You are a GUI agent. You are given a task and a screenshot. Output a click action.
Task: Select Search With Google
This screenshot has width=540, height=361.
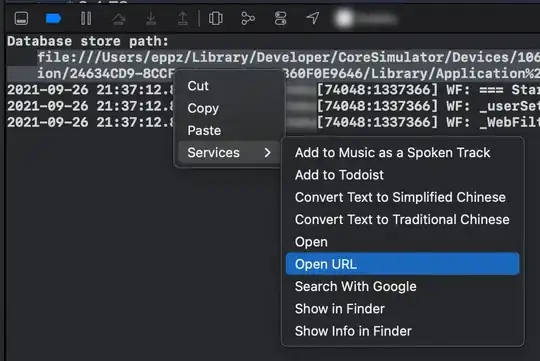403,286
